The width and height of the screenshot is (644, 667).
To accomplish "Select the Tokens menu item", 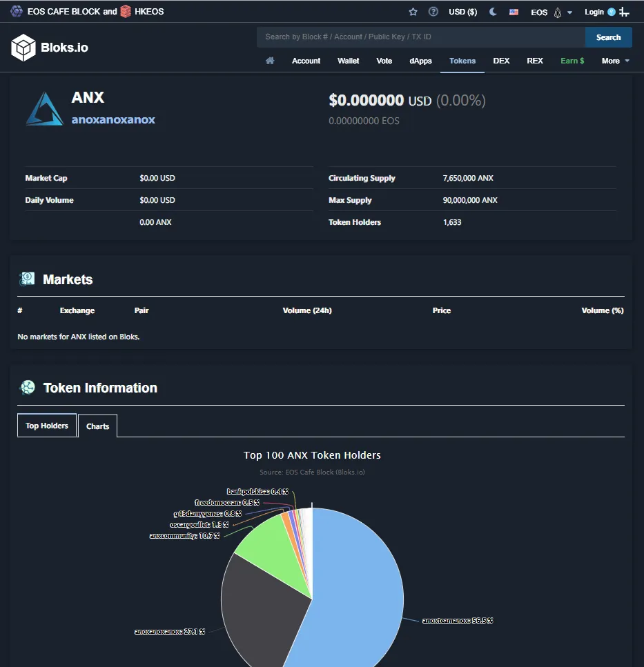I will 462,61.
